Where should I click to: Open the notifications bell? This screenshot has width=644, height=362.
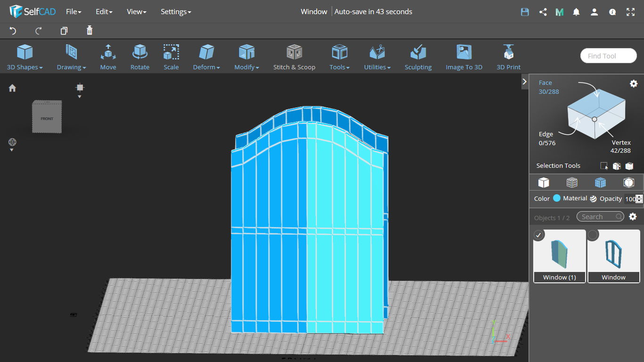tap(576, 12)
